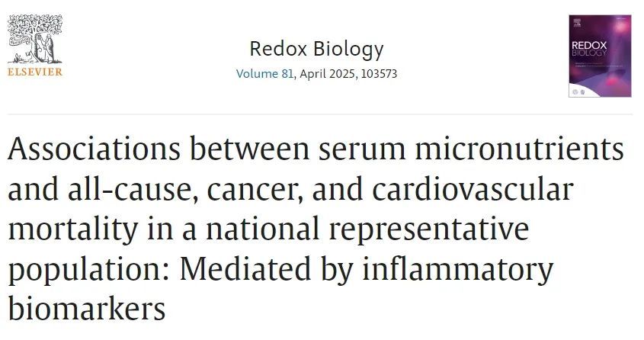The height and width of the screenshot is (340, 644).
Task: Open the Volume 81 link
Action: point(264,74)
